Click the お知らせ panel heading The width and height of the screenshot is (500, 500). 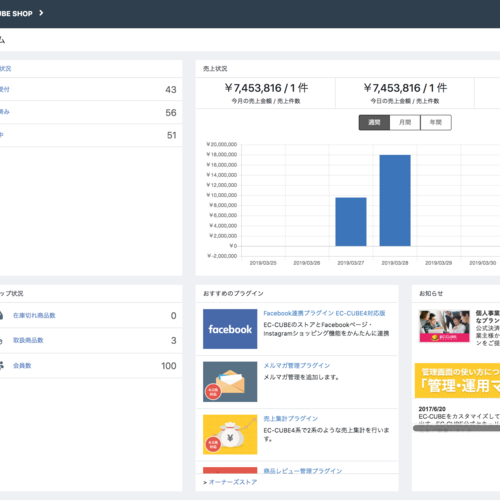point(431,293)
